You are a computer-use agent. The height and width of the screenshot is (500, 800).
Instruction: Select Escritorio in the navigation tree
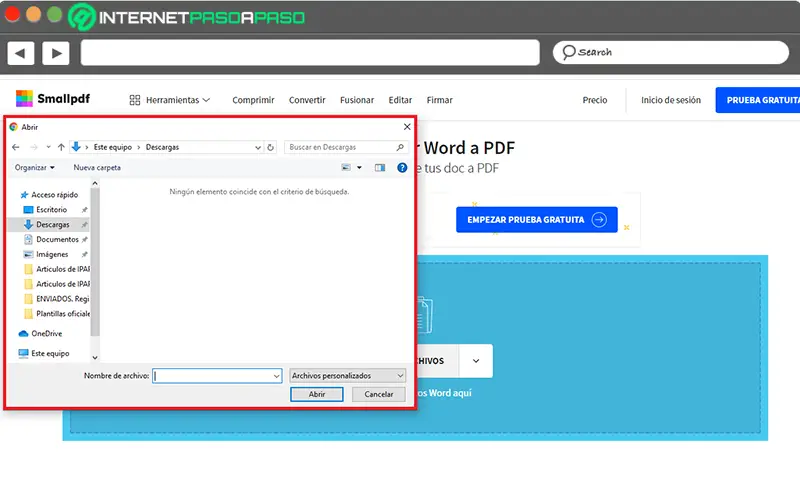point(51,209)
